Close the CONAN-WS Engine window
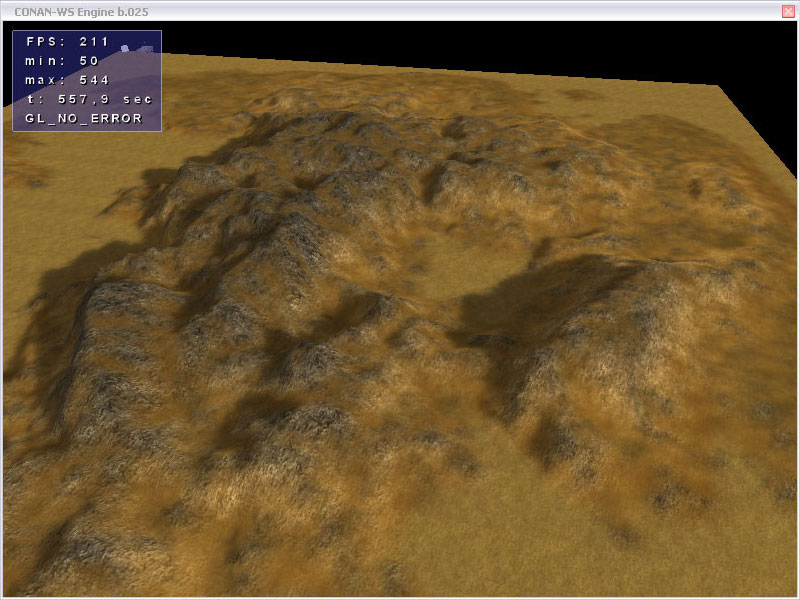The image size is (800, 600). [x=788, y=10]
